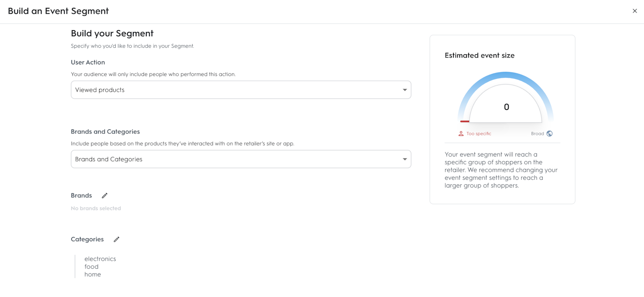Screen dimensions: 644x297
Task: Click the blue estimated size gauge arc
Action: pyautogui.click(x=506, y=76)
